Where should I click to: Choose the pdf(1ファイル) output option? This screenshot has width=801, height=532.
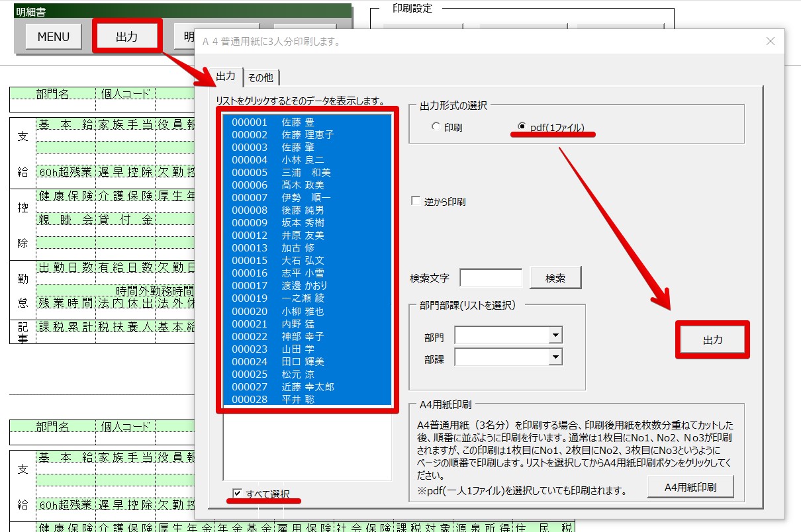point(522,127)
